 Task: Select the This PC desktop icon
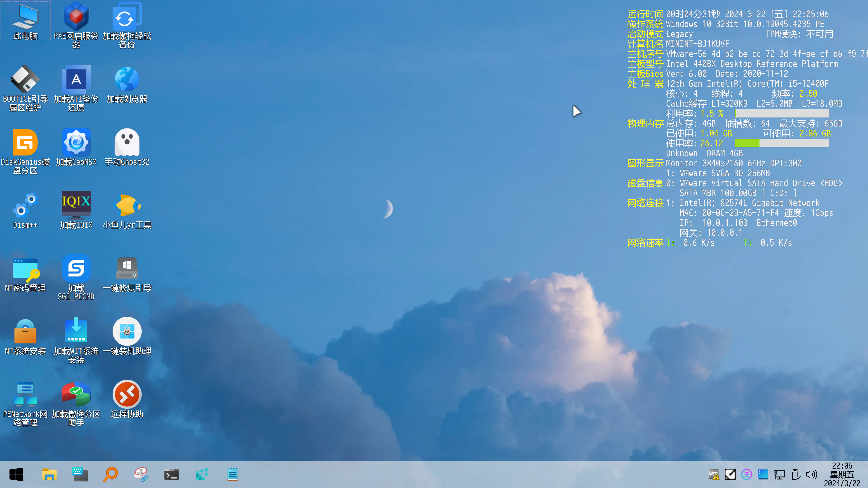coord(25,17)
